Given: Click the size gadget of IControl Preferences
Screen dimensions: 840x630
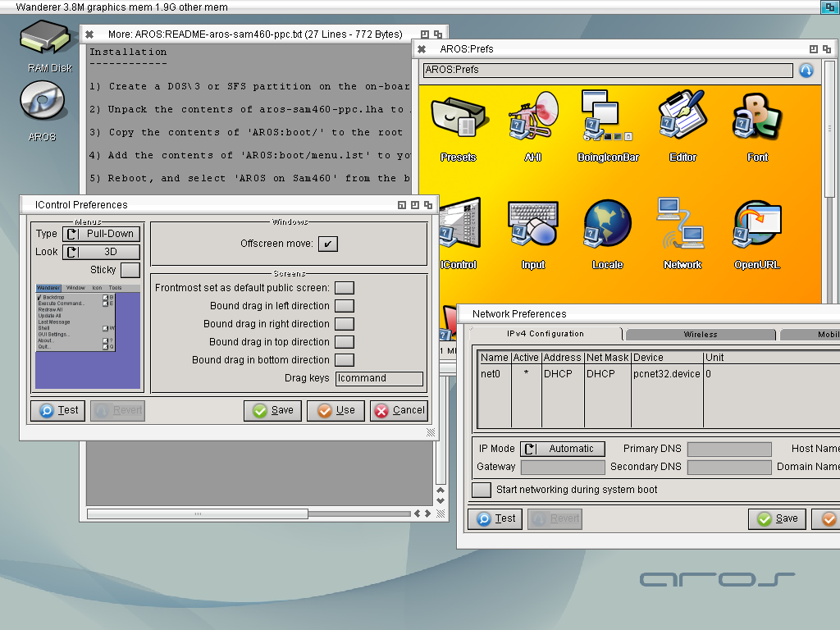Looking at the screenshot, I should (431, 432).
